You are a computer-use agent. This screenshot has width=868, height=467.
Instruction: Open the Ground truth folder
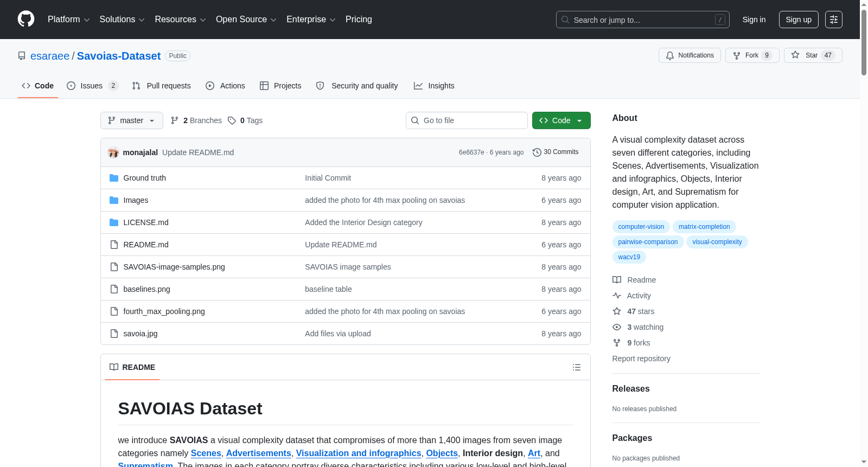tap(144, 178)
